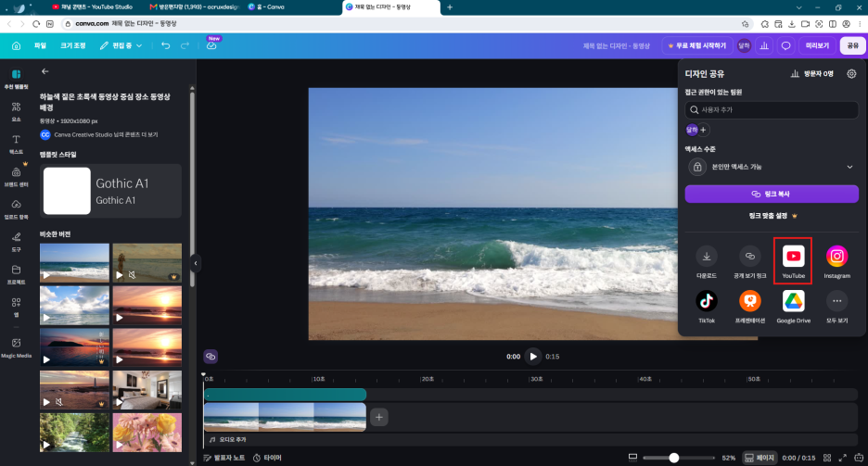This screenshot has width=868, height=466.
Task: Select the beach waves clip in timeline
Action: (x=285, y=417)
